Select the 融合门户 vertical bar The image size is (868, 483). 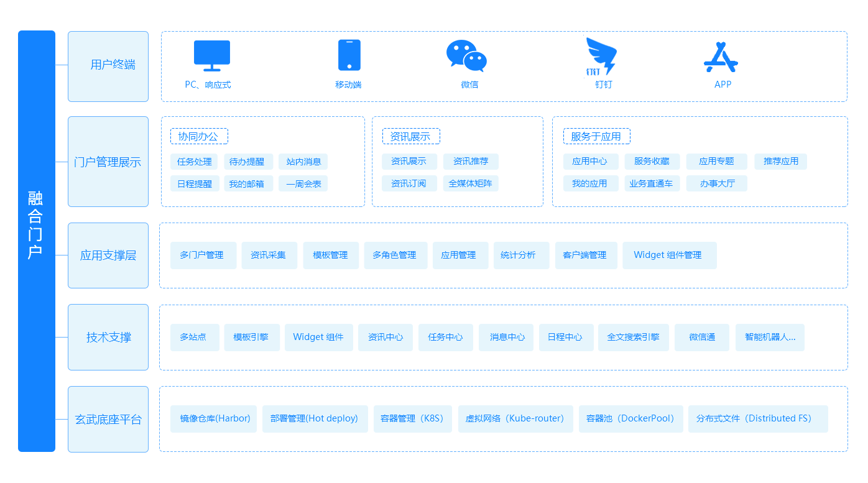click(37, 241)
